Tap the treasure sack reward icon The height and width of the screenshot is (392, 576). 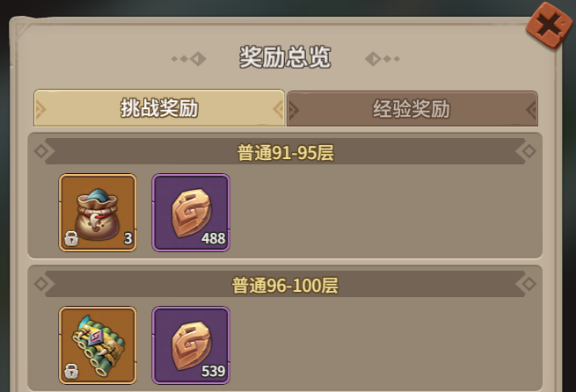98,213
